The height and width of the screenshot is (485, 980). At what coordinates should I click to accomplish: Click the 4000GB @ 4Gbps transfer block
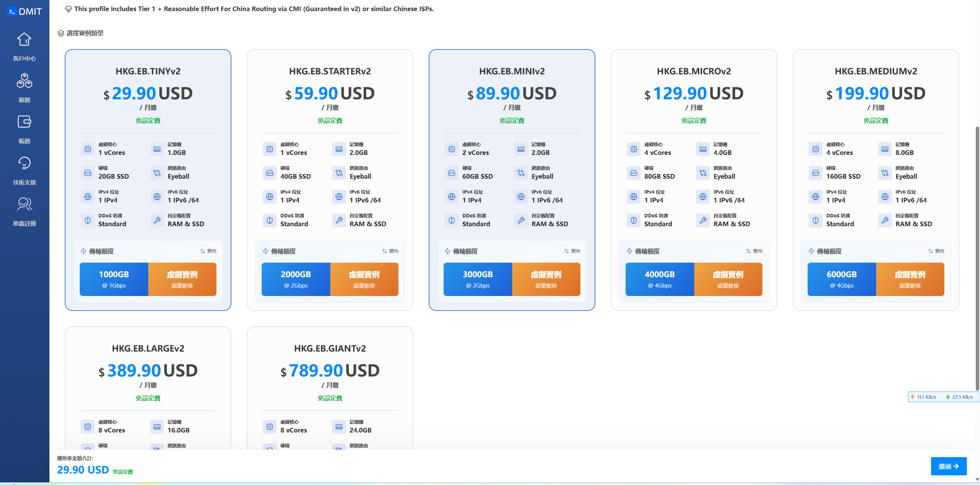pyautogui.click(x=660, y=279)
